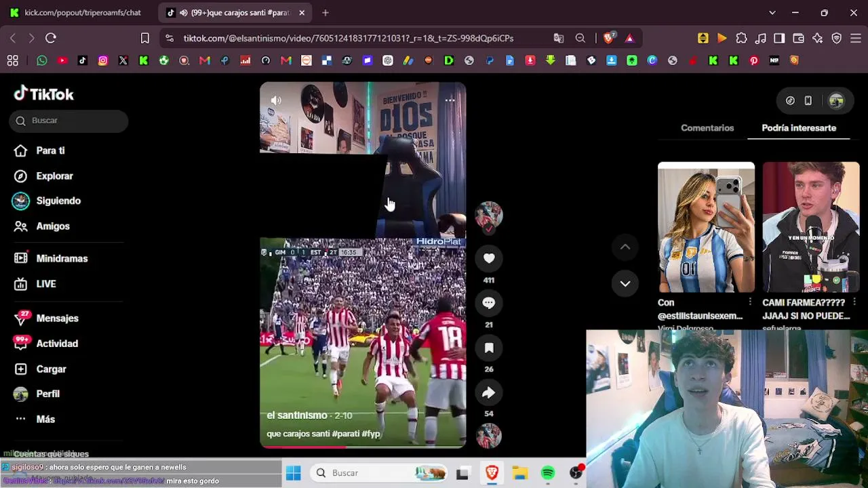This screenshot has height=488, width=868.
Task: Open the browser apps grid icon
Action: (13, 60)
